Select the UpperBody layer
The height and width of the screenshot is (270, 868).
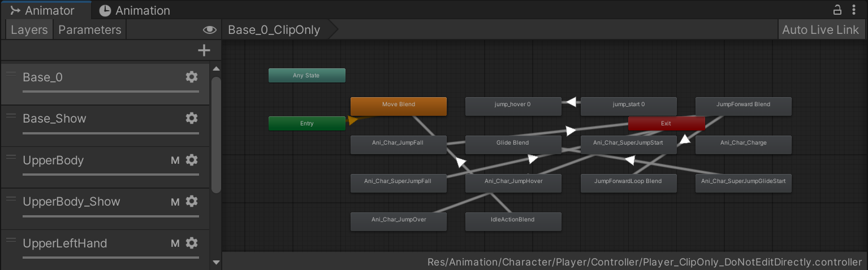(x=105, y=167)
